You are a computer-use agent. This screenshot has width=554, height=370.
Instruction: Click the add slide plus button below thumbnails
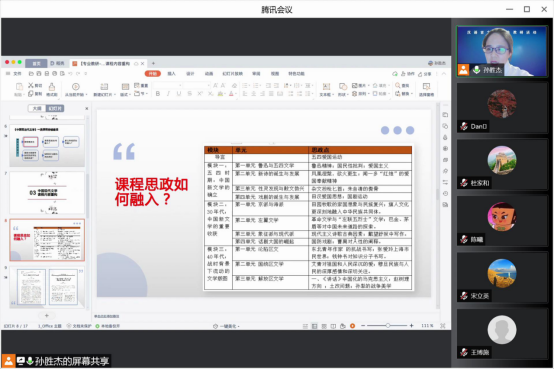47,316
